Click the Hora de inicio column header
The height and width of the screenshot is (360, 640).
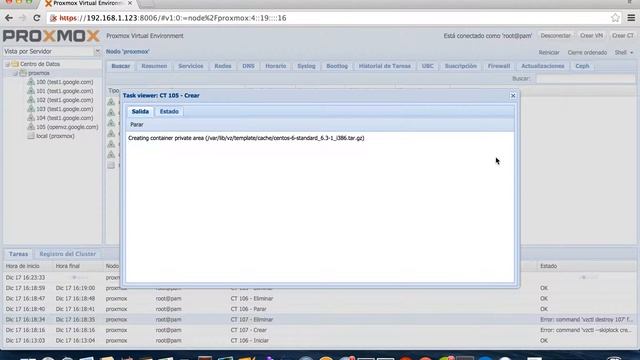pos(28,266)
